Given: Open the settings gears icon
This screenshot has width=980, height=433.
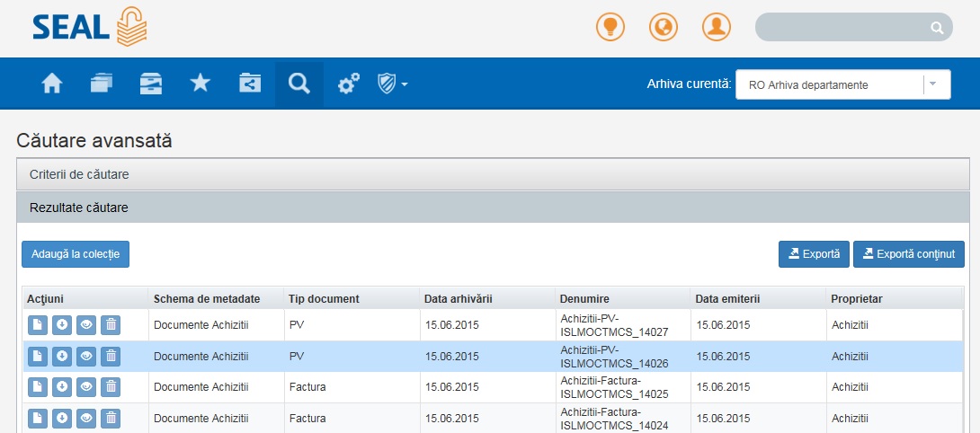Looking at the screenshot, I should (x=349, y=84).
